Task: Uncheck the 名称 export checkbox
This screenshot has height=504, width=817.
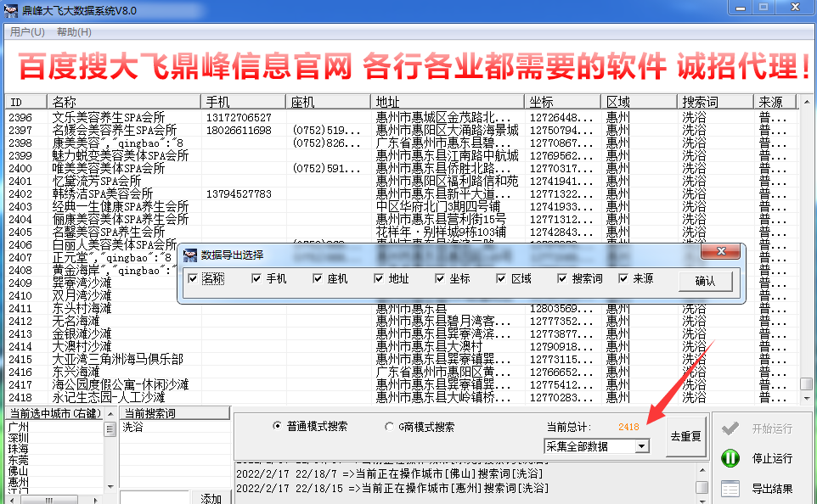Action: (x=193, y=279)
